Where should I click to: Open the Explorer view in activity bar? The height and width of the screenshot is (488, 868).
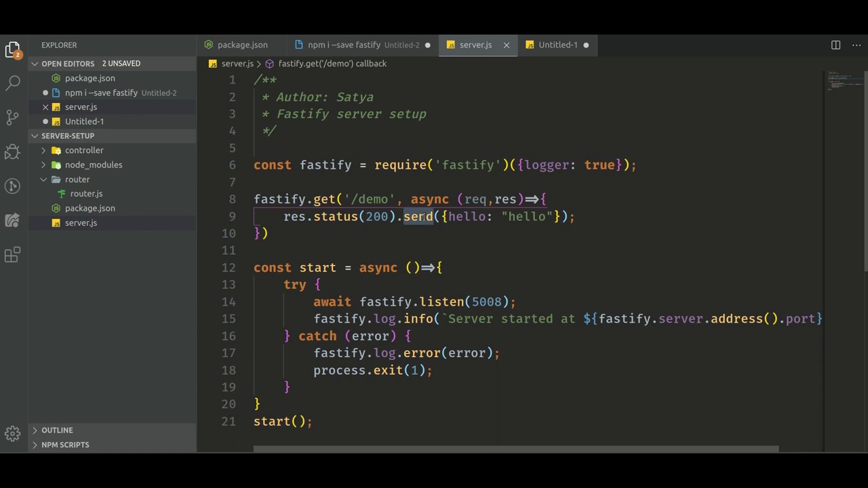click(x=13, y=49)
